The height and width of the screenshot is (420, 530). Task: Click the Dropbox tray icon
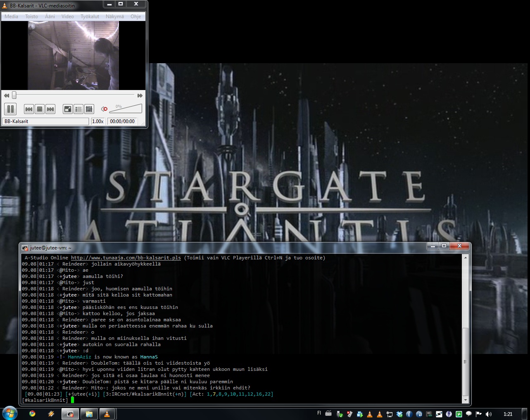pyautogui.click(x=399, y=414)
